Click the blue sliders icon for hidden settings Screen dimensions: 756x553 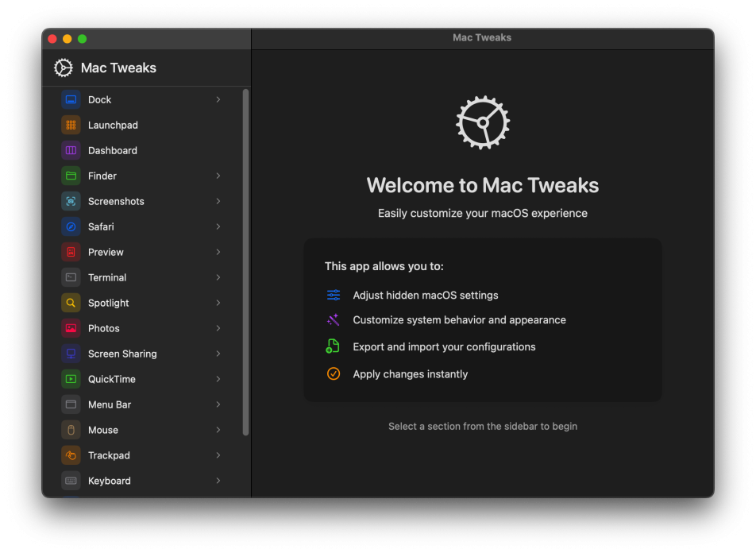pyautogui.click(x=334, y=295)
